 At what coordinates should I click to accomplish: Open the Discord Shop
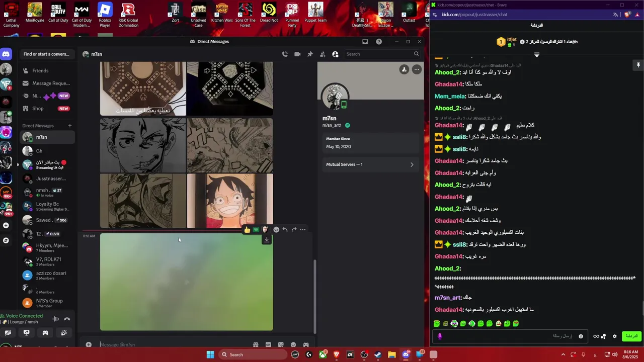click(x=47, y=109)
